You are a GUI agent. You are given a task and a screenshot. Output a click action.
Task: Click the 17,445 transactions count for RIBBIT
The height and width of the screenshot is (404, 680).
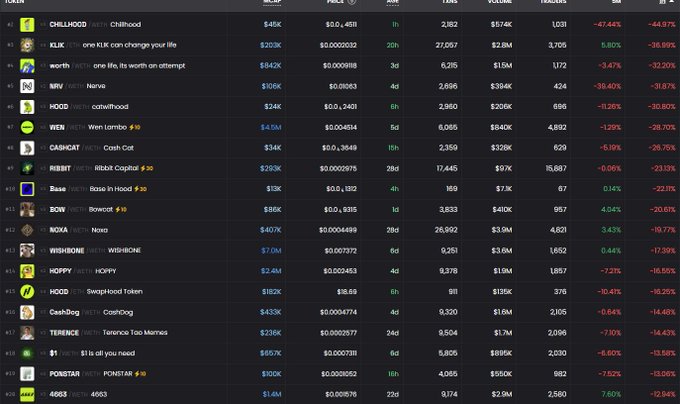click(x=447, y=168)
